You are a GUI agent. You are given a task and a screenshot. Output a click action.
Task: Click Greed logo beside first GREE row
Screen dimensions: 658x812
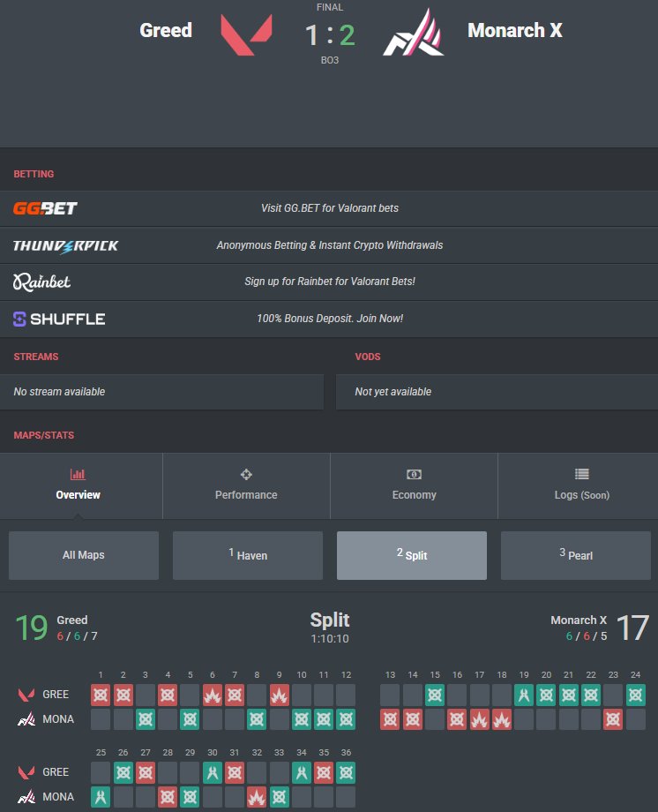pyautogui.click(x=26, y=695)
